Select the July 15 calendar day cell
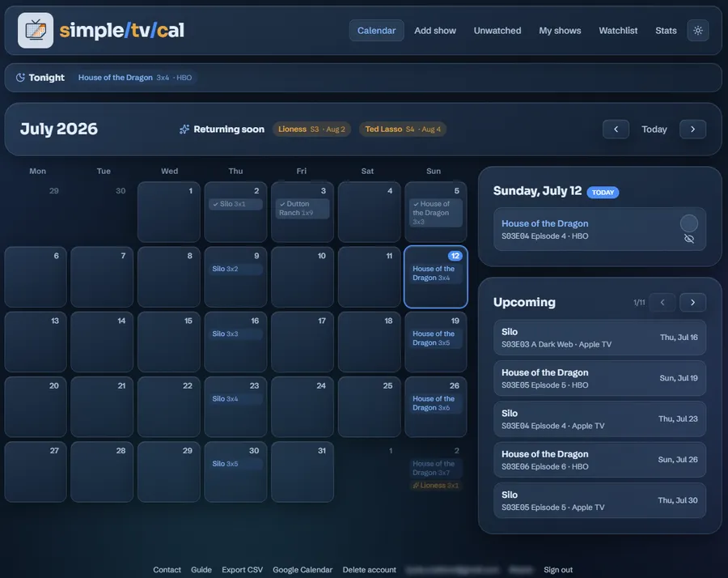 169,342
